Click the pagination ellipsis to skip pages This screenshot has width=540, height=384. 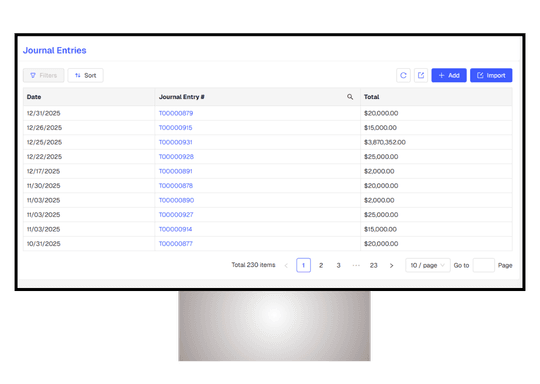pyautogui.click(x=356, y=265)
